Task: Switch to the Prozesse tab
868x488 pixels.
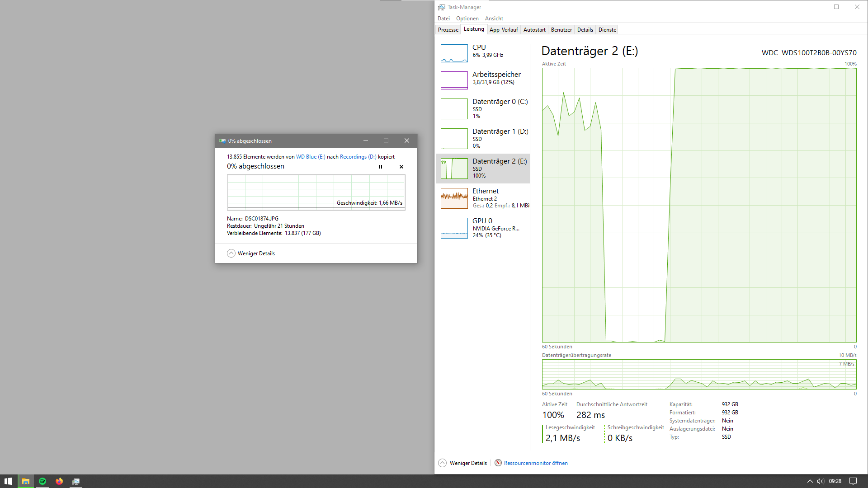Action: (448, 30)
